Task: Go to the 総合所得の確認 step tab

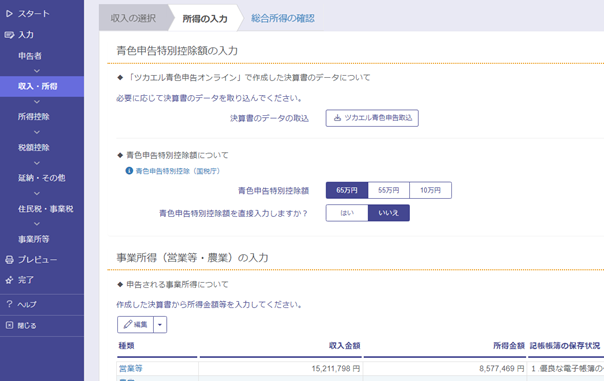Action: click(283, 18)
